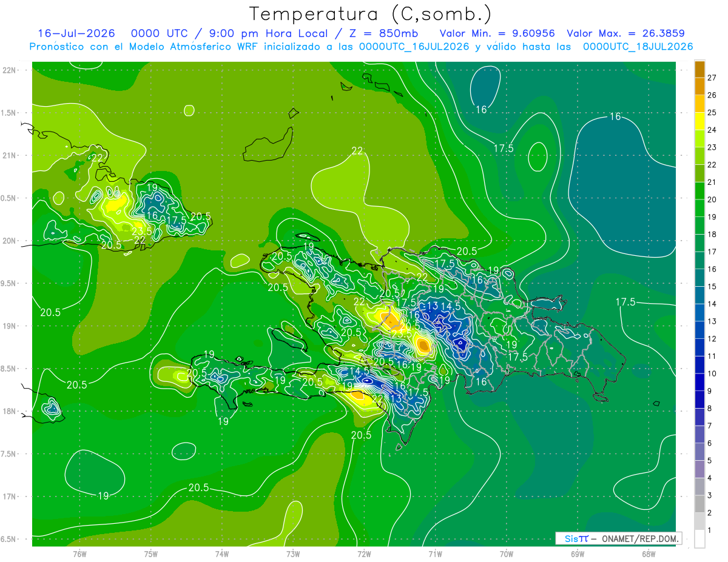Screen dimensions: 728x562
Task: Click blue swatch between 12 and 13
Action: [x=700, y=330]
